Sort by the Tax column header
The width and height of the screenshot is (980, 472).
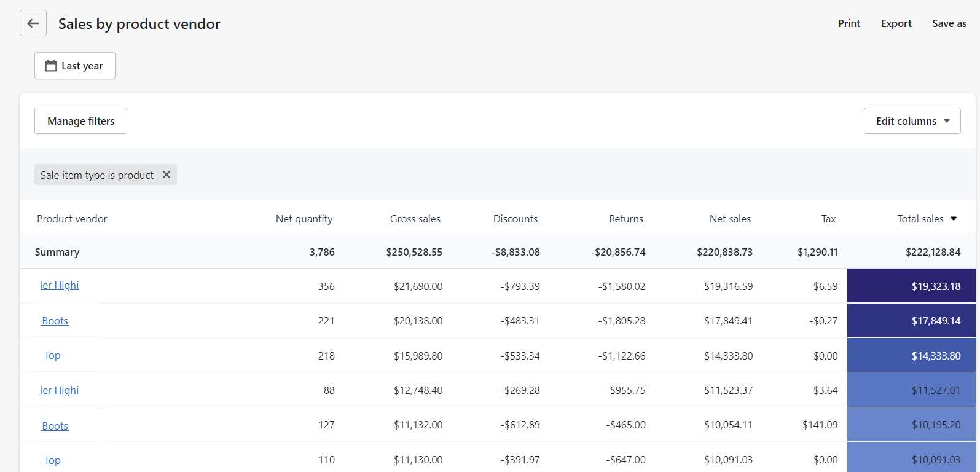(829, 219)
